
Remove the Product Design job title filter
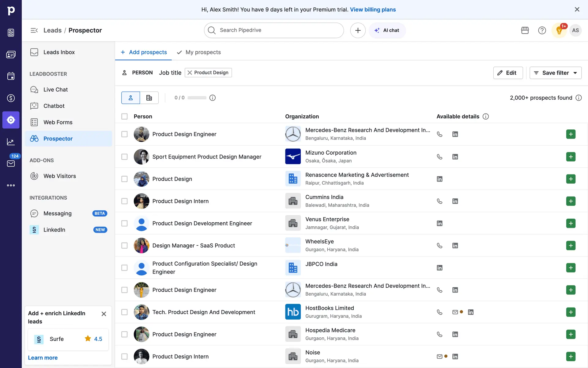click(x=190, y=73)
